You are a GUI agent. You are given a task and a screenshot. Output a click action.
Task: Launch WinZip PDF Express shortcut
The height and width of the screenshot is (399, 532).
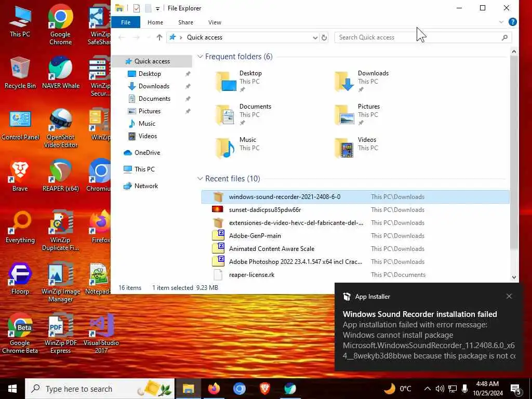[x=61, y=334]
